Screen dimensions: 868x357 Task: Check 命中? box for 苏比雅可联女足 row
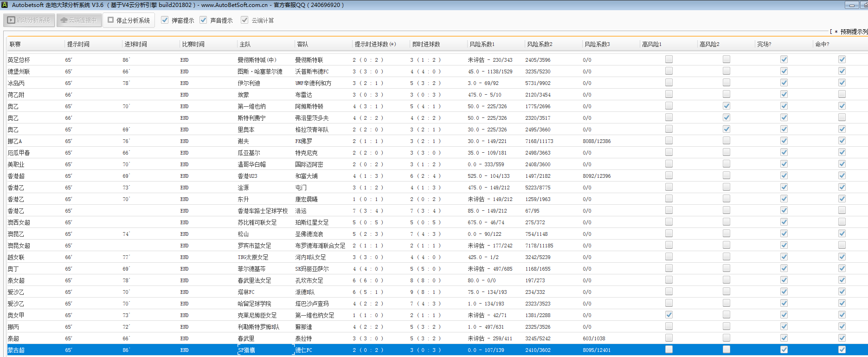[842, 222]
